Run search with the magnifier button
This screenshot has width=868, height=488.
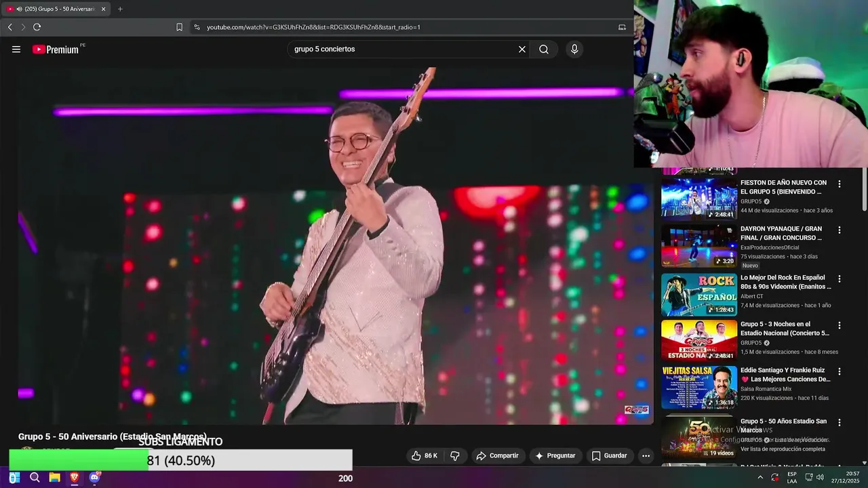(x=544, y=49)
